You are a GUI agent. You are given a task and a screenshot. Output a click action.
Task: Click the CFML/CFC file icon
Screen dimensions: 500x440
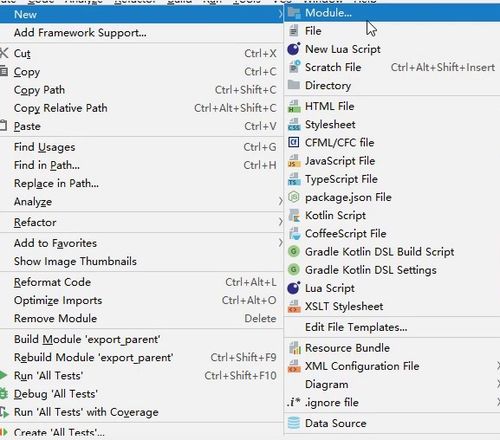[x=294, y=143]
